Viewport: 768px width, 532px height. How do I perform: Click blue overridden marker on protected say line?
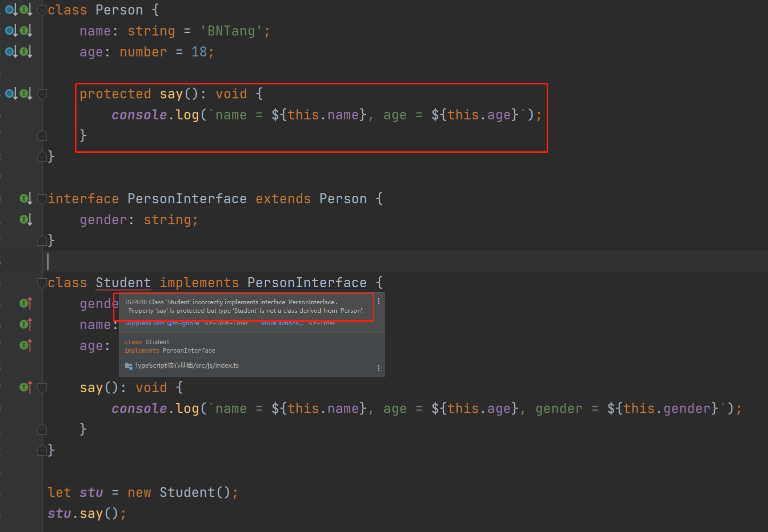point(11,93)
